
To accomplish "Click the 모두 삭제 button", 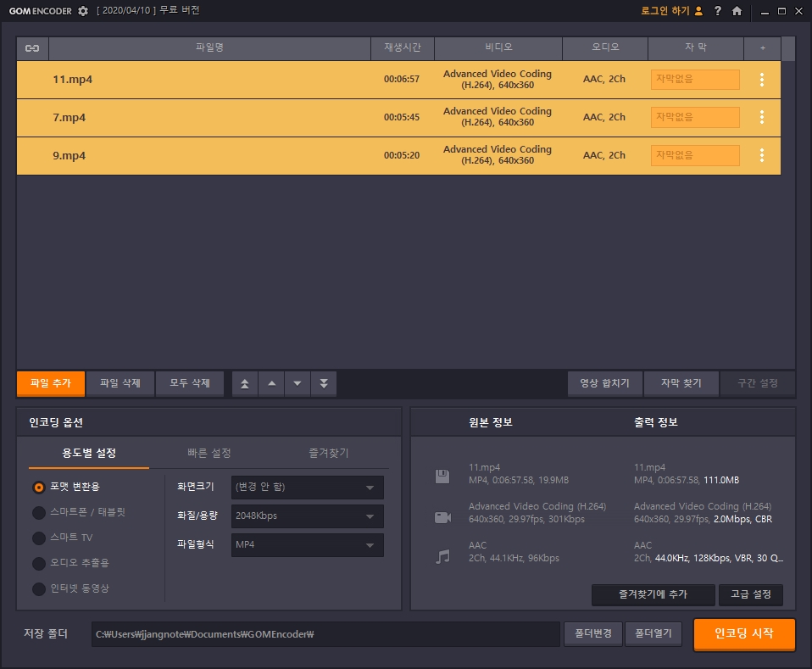I will 190,383.
